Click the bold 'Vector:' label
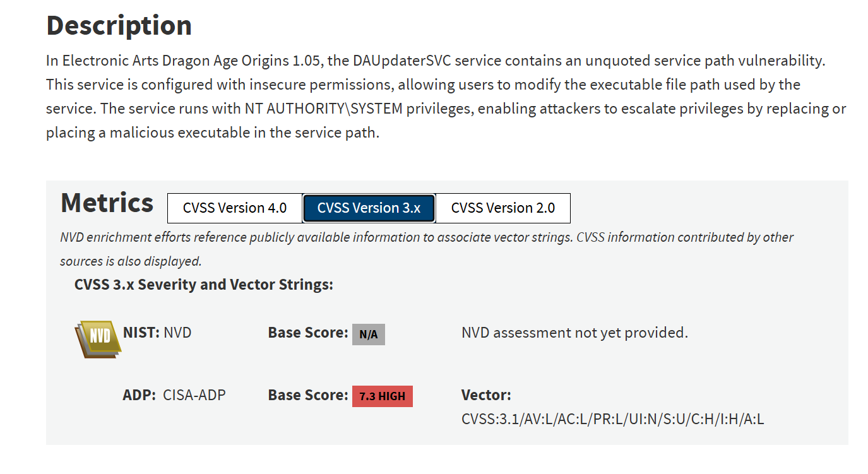868x474 pixels. (x=486, y=396)
